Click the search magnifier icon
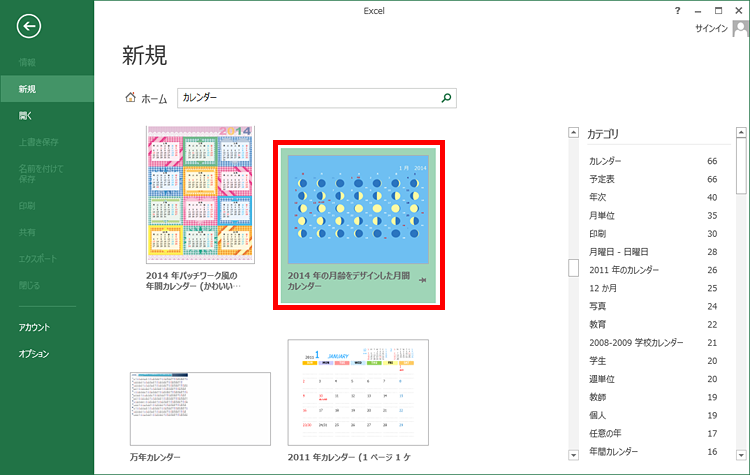Image resolution: width=750 pixels, height=475 pixels. (x=446, y=98)
